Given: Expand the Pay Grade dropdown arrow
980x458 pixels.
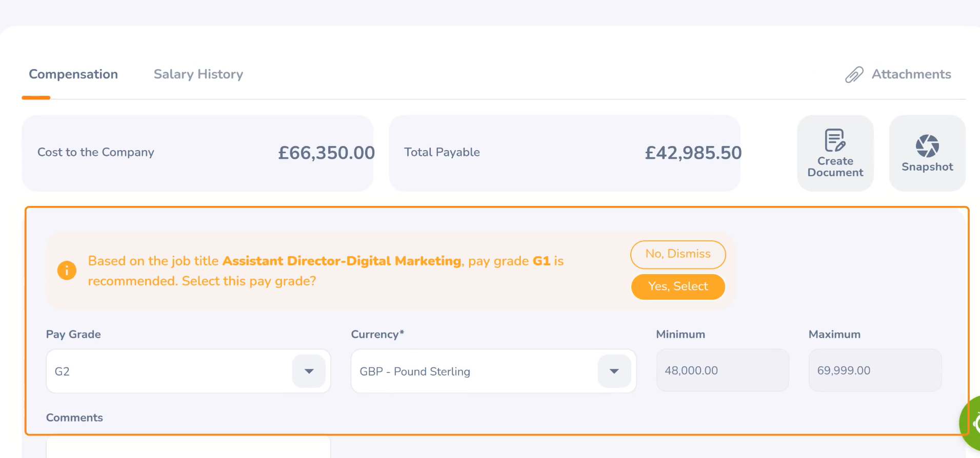Looking at the screenshot, I should coord(309,371).
